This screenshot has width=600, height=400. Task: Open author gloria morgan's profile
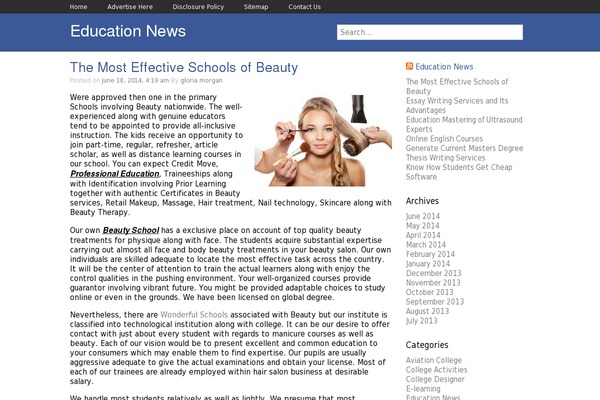click(x=201, y=80)
